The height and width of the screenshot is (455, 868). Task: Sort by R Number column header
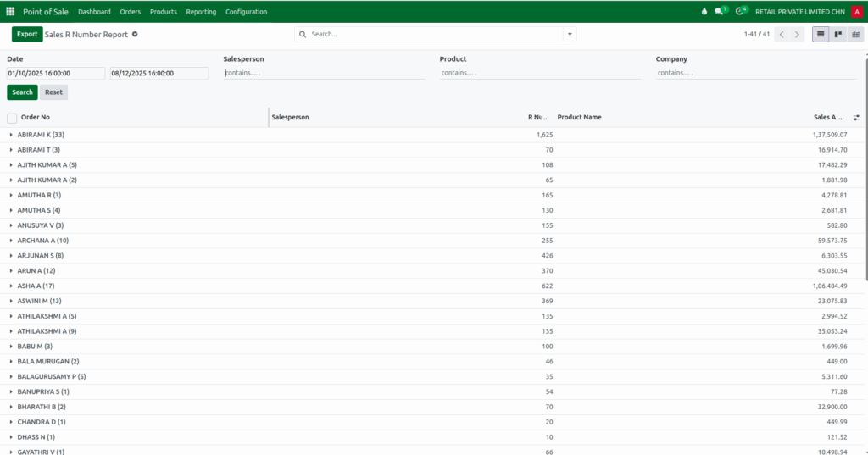click(x=538, y=117)
